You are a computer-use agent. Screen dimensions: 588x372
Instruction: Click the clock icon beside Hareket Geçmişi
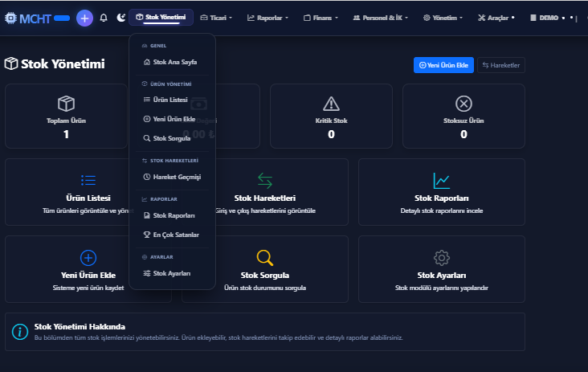[147, 177]
